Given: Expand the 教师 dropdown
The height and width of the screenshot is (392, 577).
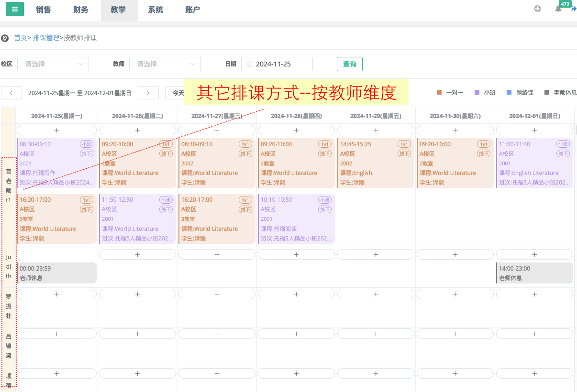Looking at the screenshot, I should click(165, 64).
